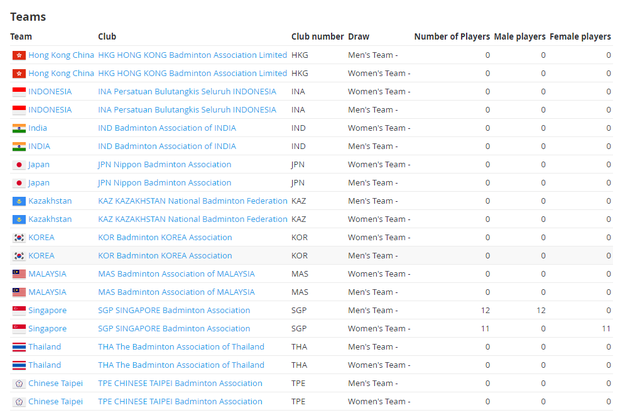This screenshot has height=420, width=640.
Task: Open Hong Kong China team link for Men's Team
Action: [x=61, y=55]
